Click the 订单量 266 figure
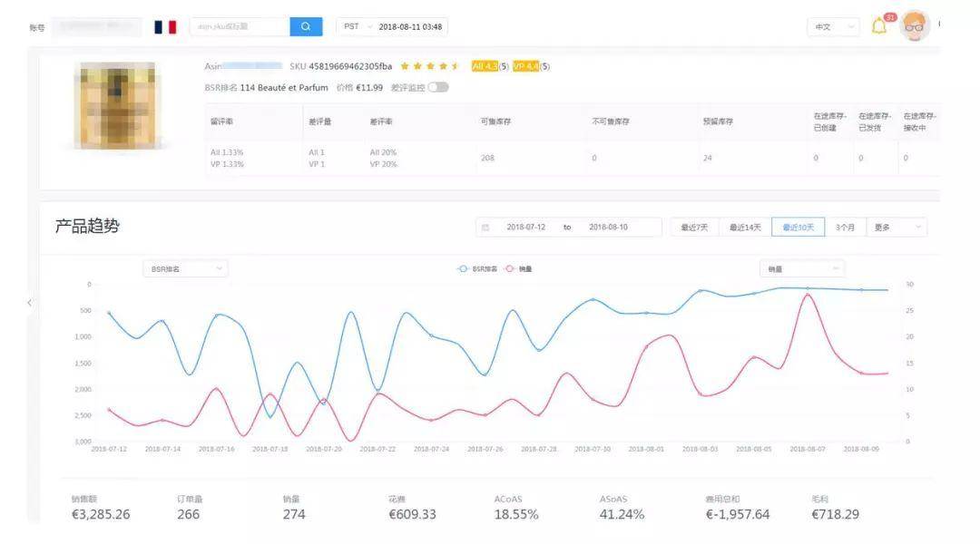This screenshot has height=544, width=980. coord(188,515)
